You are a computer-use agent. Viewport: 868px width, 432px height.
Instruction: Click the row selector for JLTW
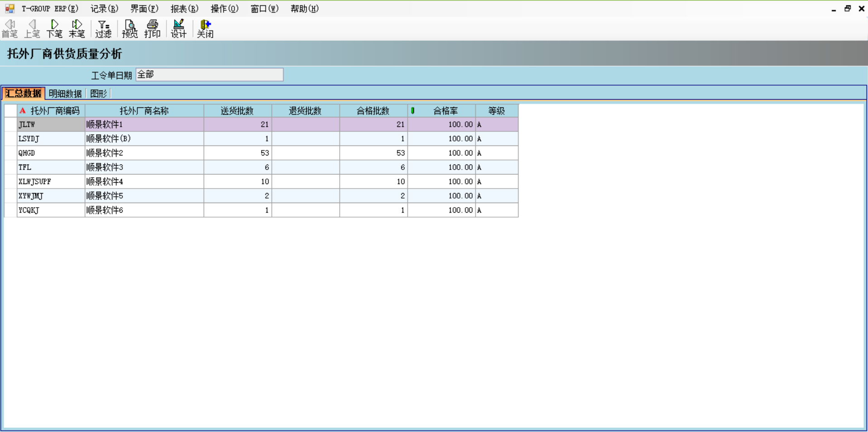pyautogui.click(x=10, y=124)
